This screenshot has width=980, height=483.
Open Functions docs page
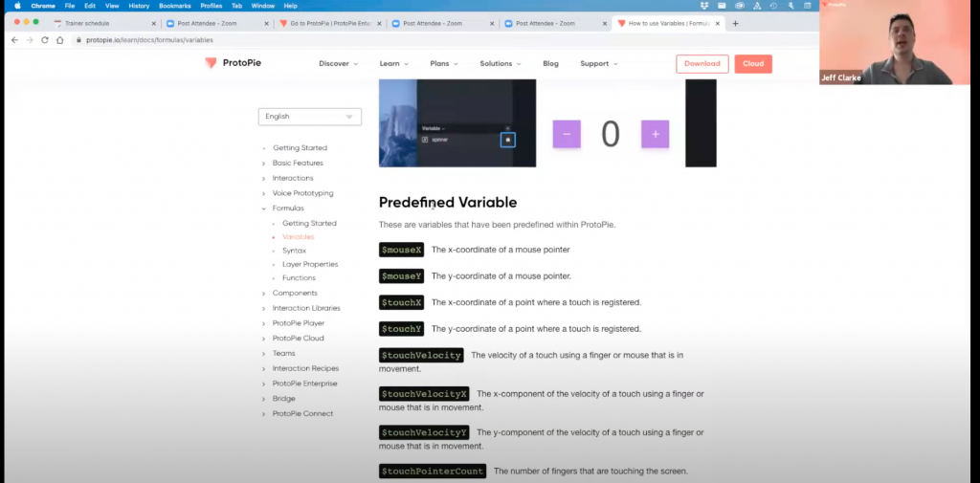point(299,278)
